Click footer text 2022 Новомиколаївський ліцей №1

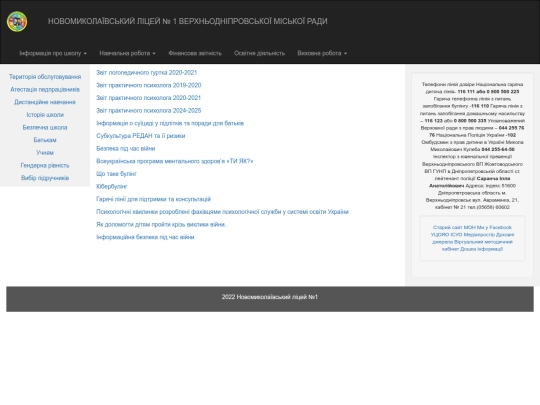tap(270, 297)
